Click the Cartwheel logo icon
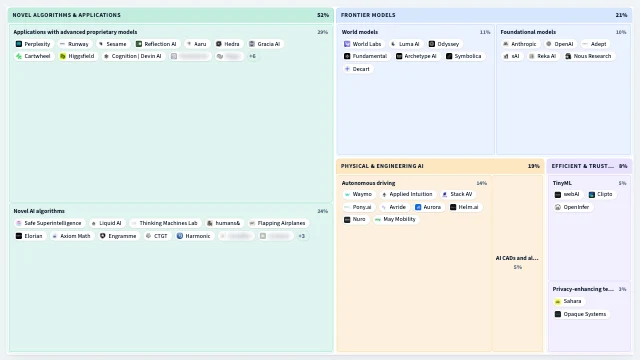Image resolution: width=640 pixels, height=360 pixels. click(x=19, y=56)
